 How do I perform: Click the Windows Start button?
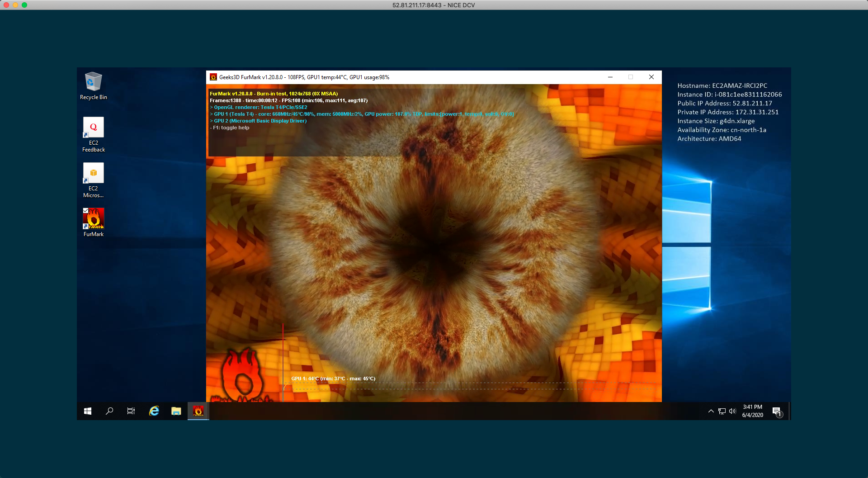pyautogui.click(x=88, y=411)
